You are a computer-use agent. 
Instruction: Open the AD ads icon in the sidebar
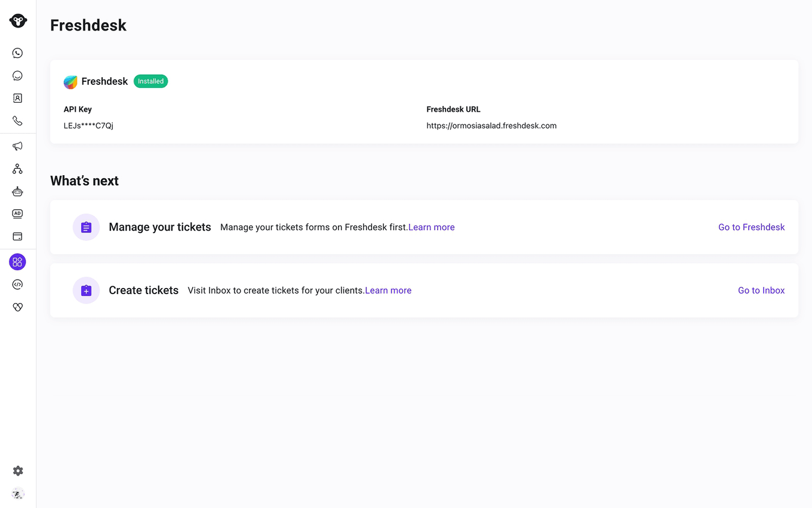coord(17,214)
